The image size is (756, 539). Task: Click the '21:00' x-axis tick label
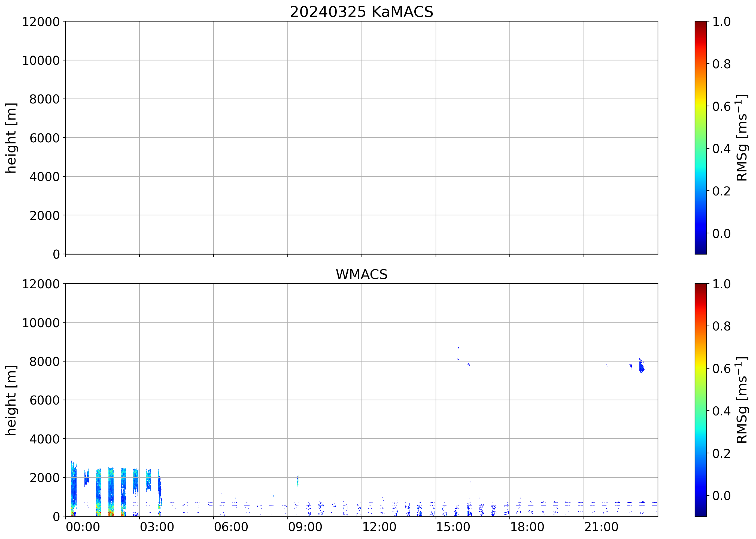[x=601, y=527]
